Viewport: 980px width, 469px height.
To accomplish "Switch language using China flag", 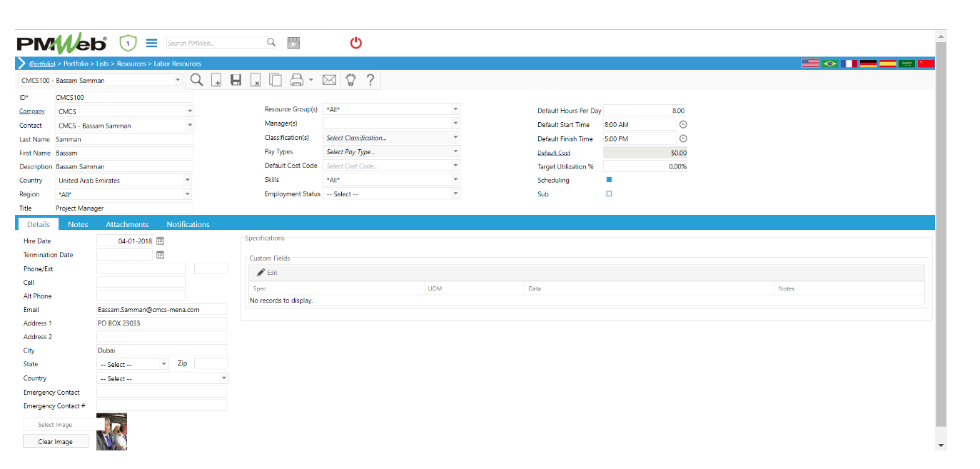I will tap(926, 64).
